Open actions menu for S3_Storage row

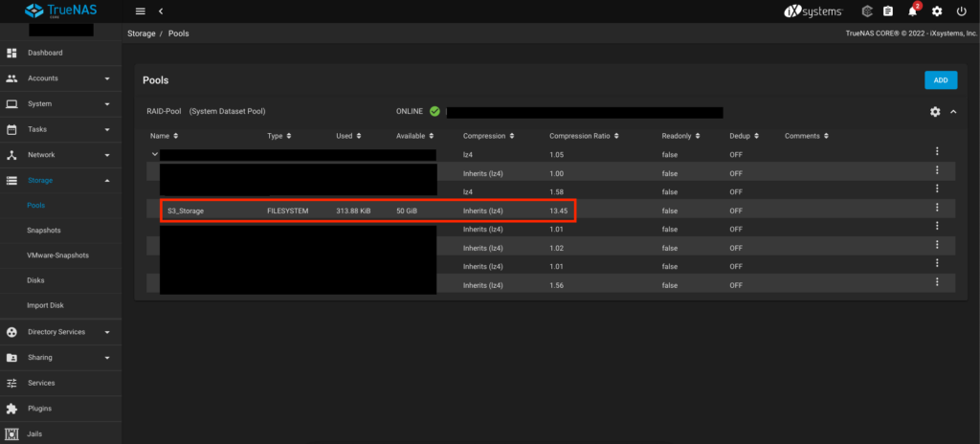[937, 207]
